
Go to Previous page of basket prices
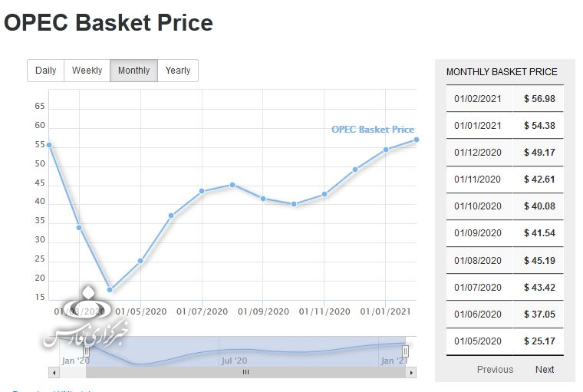click(495, 369)
